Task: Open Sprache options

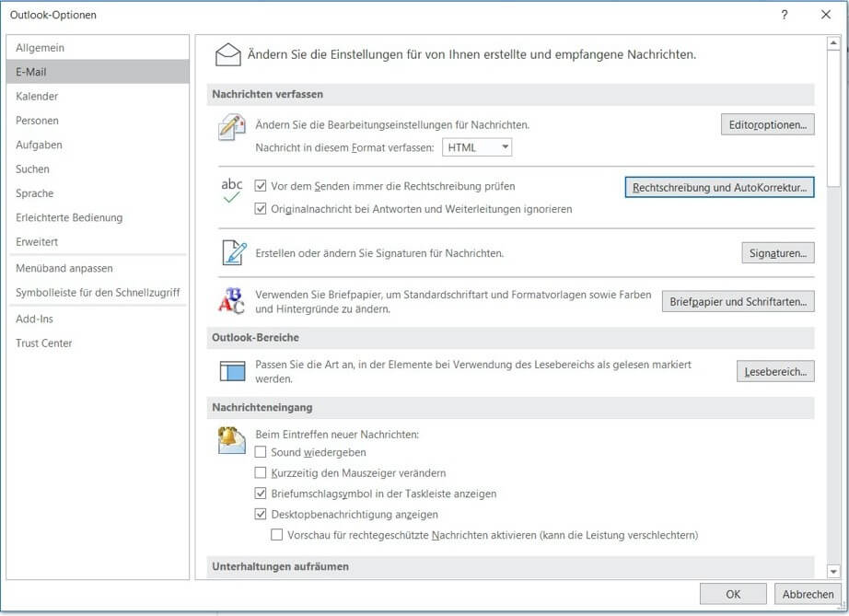Action: click(98, 193)
